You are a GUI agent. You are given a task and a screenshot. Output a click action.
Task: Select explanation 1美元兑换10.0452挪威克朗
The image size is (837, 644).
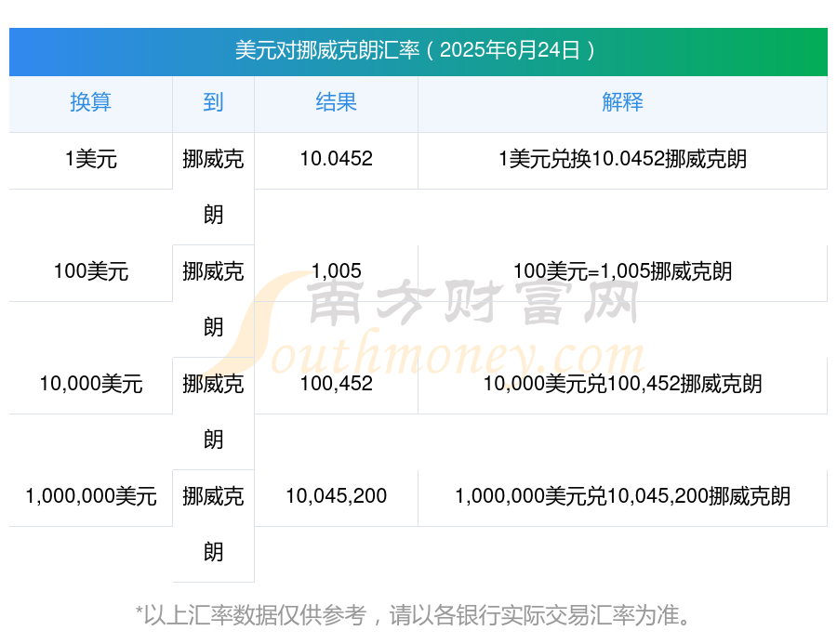click(x=622, y=159)
